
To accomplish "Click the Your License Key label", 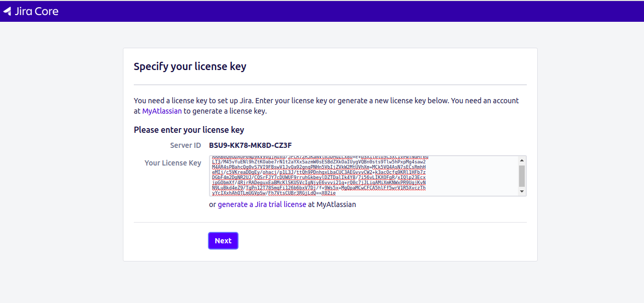I will pyautogui.click(x=173, y=163).
